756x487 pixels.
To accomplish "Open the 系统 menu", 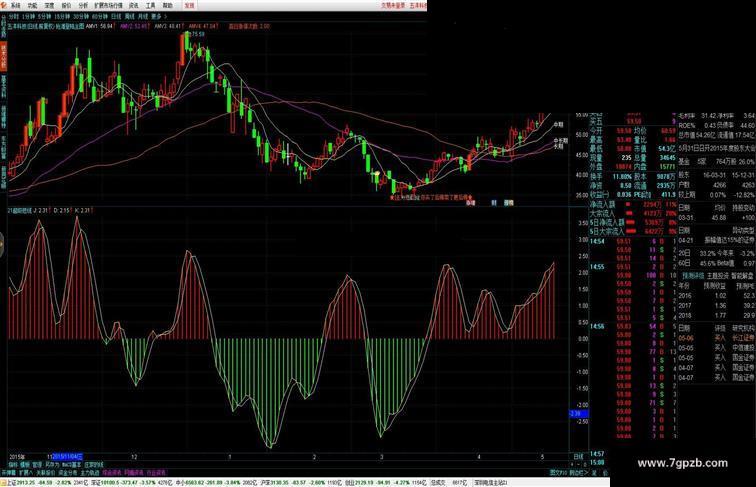I will [x=15, y=5].
